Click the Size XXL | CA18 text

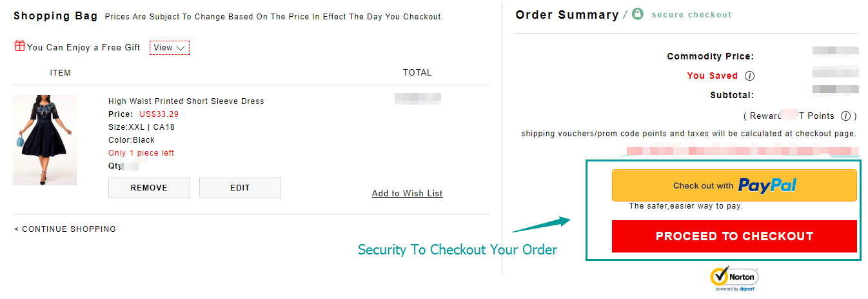pyautogui.click(x=141, y=127)
